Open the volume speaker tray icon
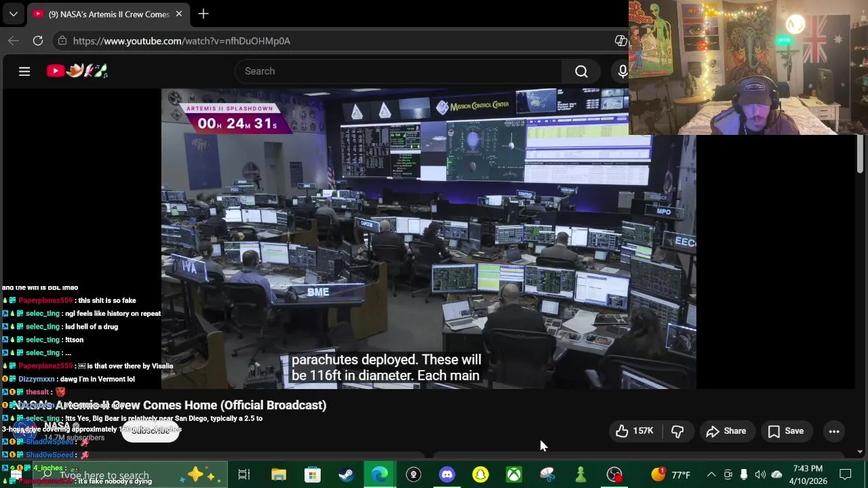 pos(760,474)
